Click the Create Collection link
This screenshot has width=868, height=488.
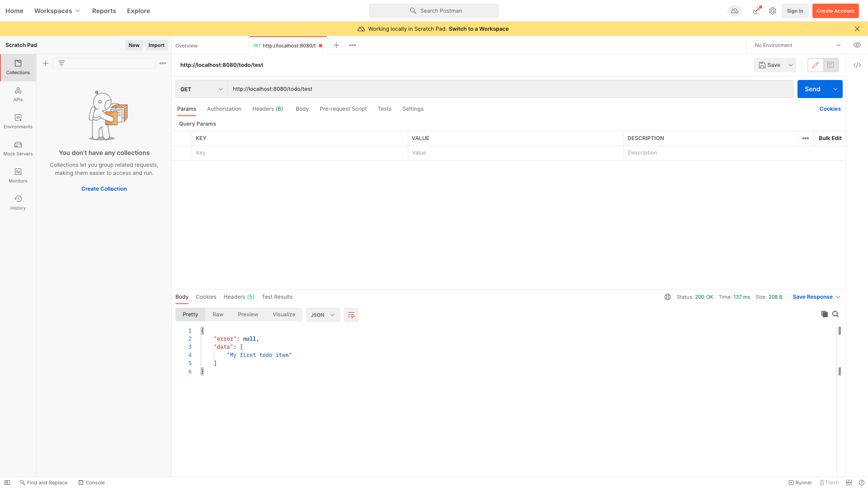point(104,189)
